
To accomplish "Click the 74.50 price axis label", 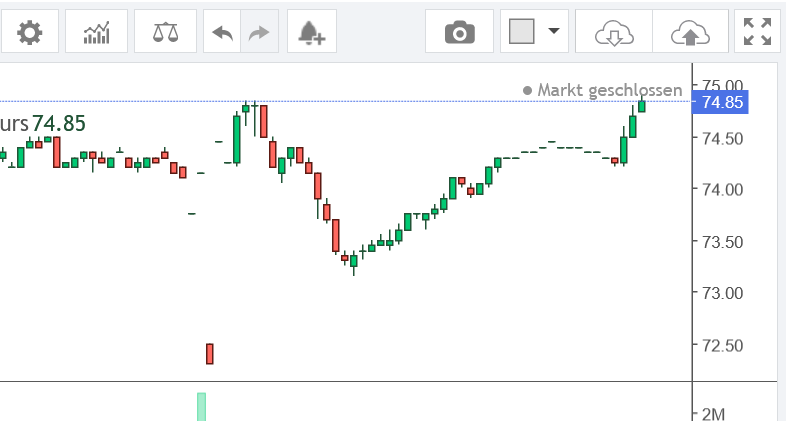I will [723, 138].
